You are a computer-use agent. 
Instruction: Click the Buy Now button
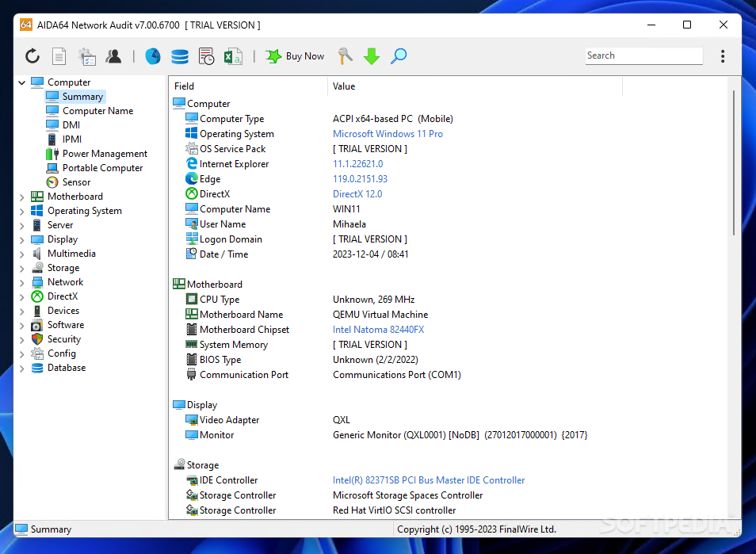click(x=295, y=56)
